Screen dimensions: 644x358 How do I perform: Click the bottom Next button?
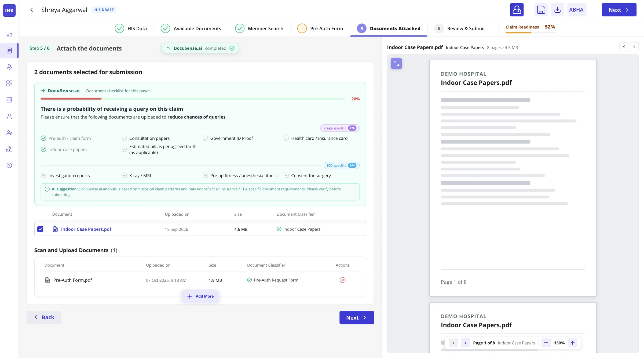pos(357,317)
